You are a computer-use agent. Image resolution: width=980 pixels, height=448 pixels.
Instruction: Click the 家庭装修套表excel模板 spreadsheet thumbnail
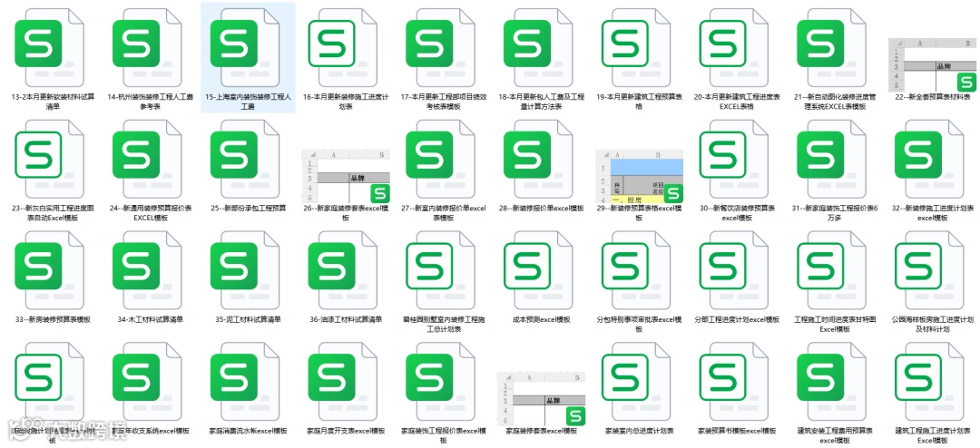[541, 399]
